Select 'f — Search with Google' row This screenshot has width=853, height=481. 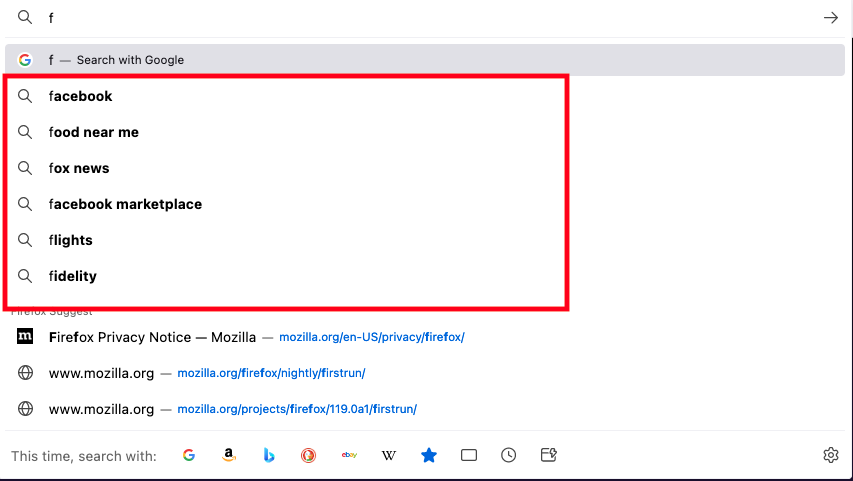425,60
